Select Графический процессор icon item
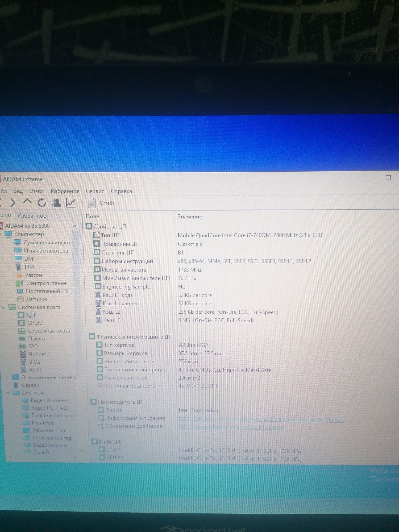The height and width of the screenshot is (532, 399). 26,415
